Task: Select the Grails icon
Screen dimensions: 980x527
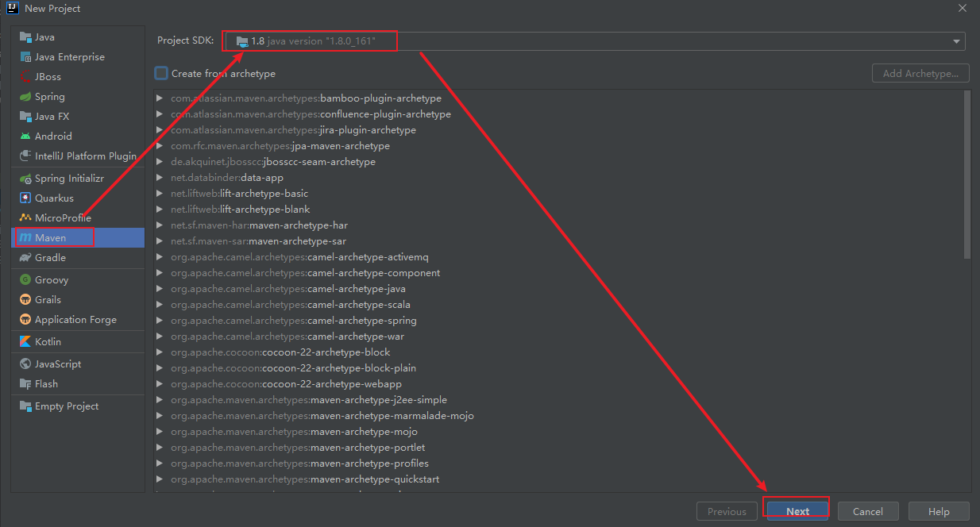Action: click(x=25, y=300)
